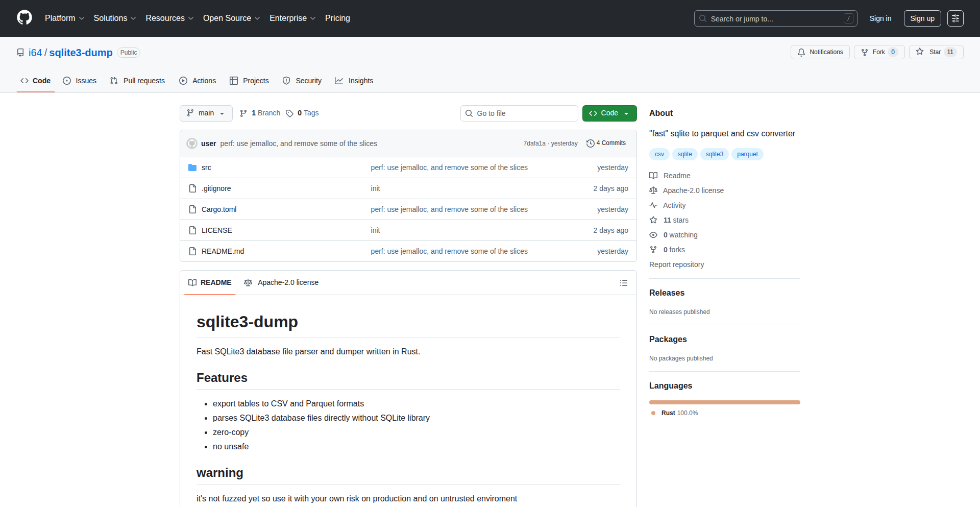980x507 pixels.
Task: Star the sqlite3-dump repository
Action: tap(936, 52)
